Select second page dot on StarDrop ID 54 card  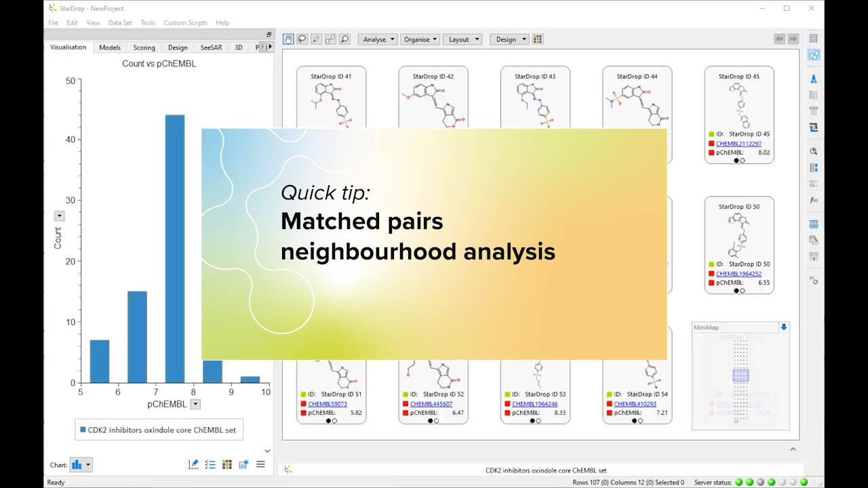(x=641, y=421)
